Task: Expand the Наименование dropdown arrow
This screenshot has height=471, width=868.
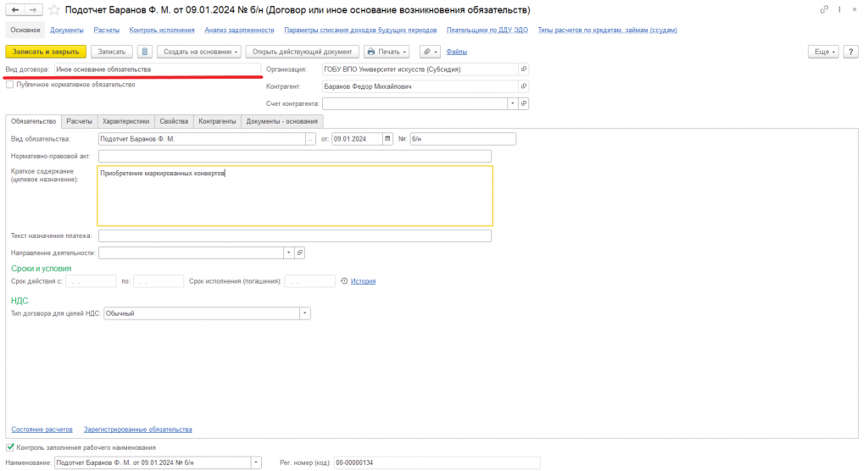Action: (x=256, y=463)
